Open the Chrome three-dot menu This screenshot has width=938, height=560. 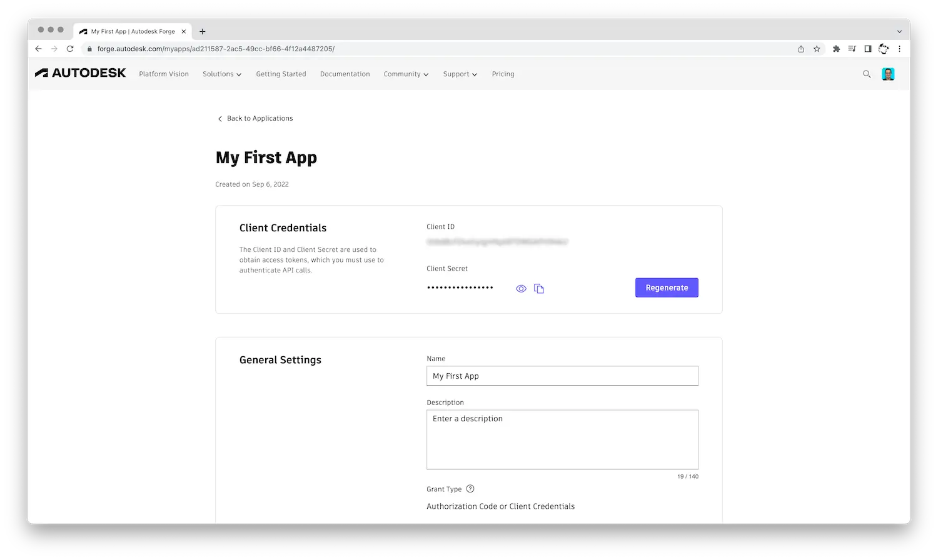coord(900,49)
